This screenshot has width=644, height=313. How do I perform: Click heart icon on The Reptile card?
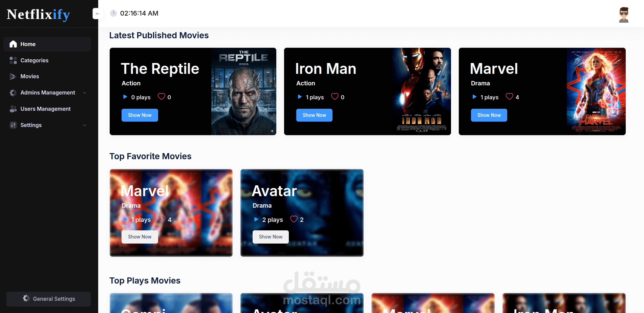pos(162,97)
